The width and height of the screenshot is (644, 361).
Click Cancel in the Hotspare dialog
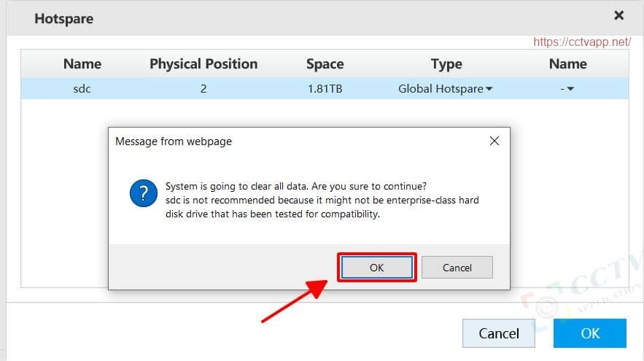(499, 333)
